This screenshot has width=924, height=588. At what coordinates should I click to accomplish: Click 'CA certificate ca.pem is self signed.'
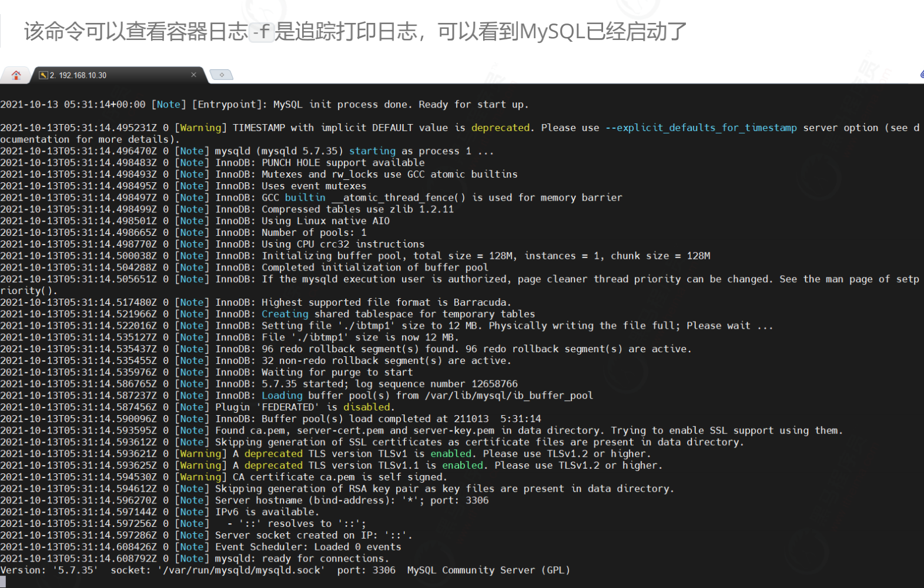click(340, 477)
